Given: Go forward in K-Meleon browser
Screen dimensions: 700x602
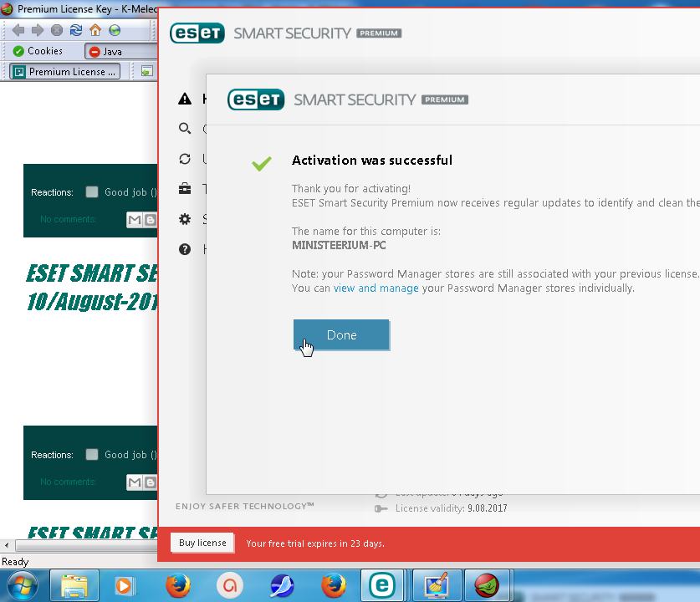Looking at the screenshot, I should [38, 30].
